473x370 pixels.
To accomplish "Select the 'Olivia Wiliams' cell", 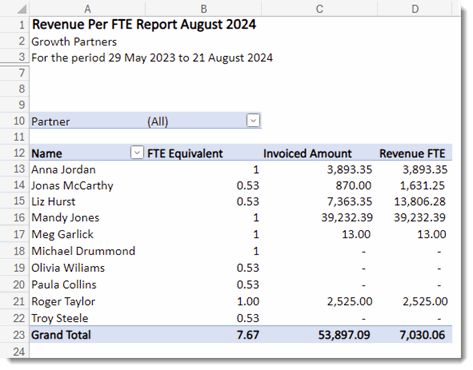I will coord(87,268).
